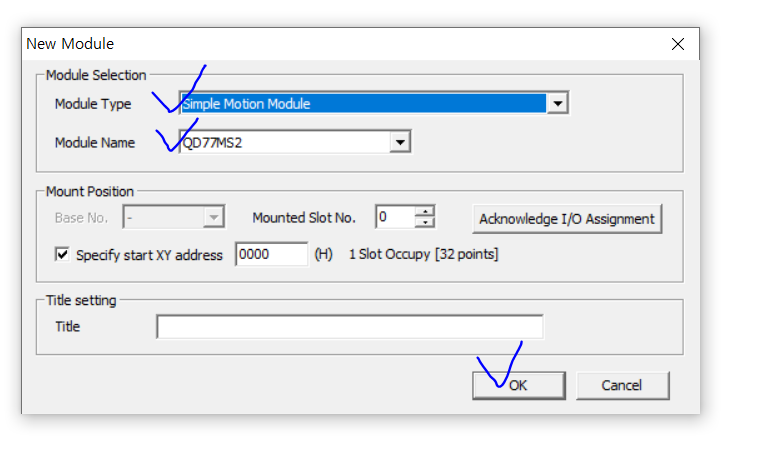The height and width of the screenshot is (456, 763).
Task: Click the 'Module Type' label
Action: pyautogui.click(x=93, y=104)
